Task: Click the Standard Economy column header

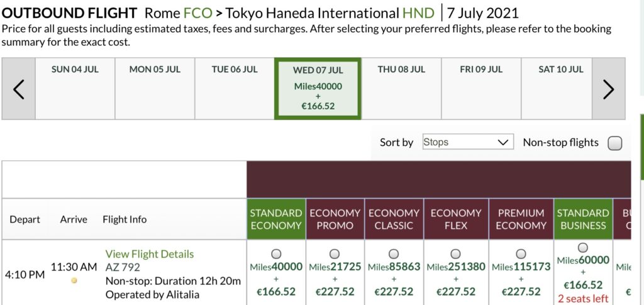Action: [x=275, y=219]
